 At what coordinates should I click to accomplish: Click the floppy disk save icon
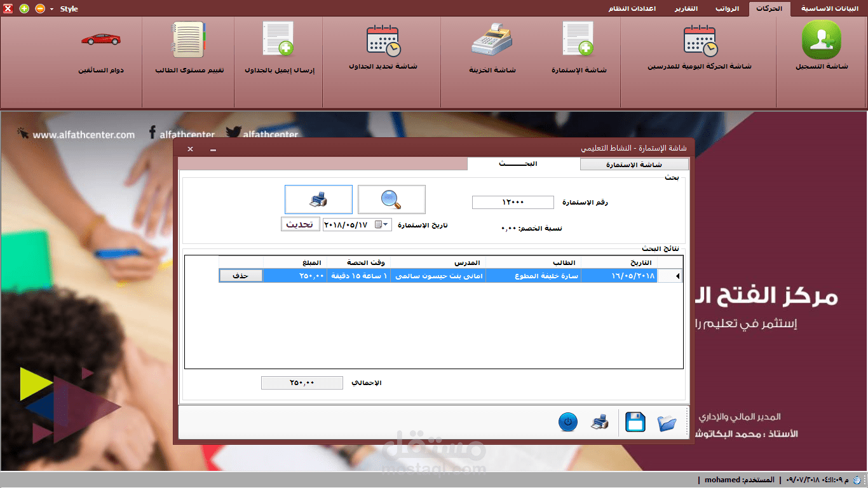point(635,422)
